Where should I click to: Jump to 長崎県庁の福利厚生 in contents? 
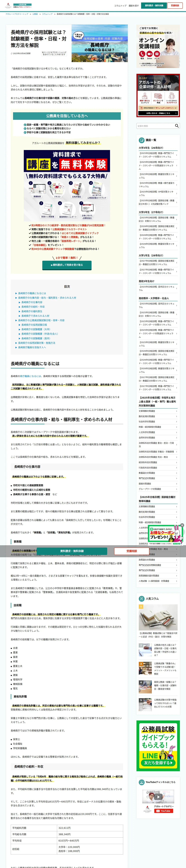coord(32,311)
